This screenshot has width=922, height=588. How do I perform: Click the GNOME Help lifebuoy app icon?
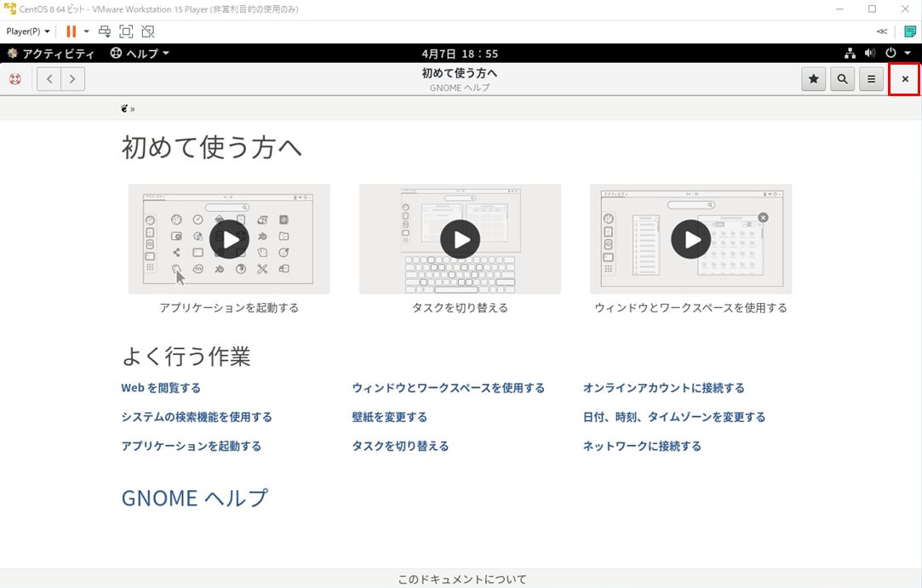pos(15,79)
